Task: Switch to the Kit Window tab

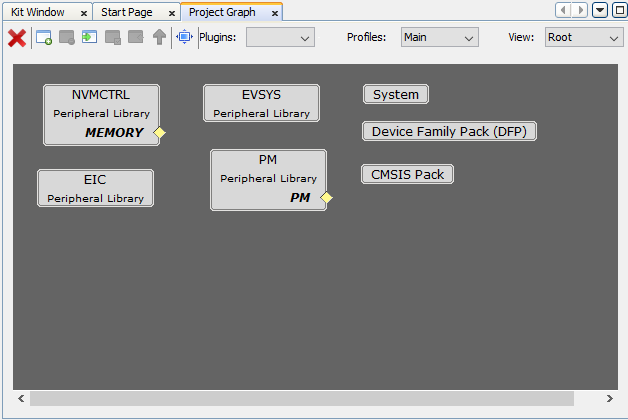Action: [38, 12]
